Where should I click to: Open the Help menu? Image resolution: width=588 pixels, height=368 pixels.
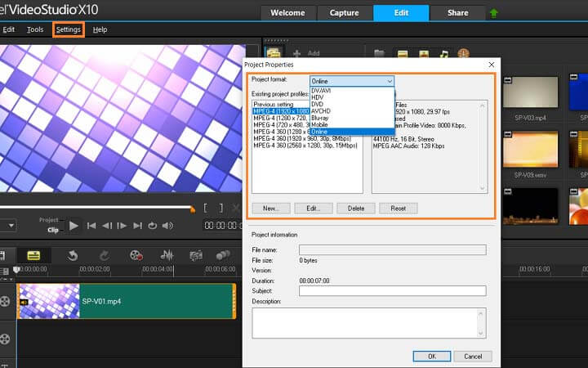tap(100, 29)
